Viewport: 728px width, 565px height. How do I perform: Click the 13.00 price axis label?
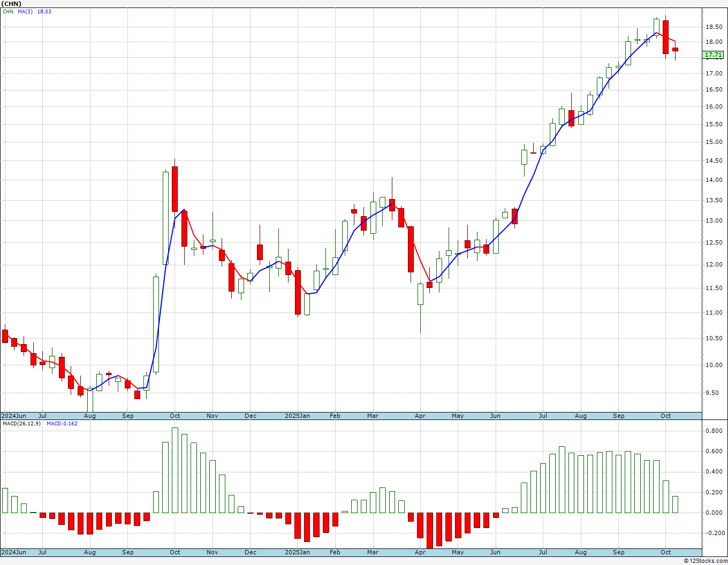pos(713,221)
